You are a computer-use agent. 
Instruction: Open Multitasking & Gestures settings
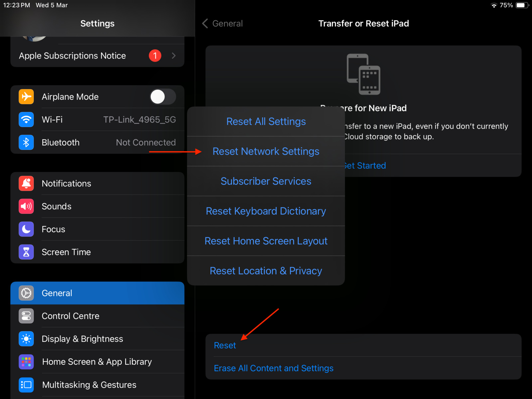[x=89, y=385]
